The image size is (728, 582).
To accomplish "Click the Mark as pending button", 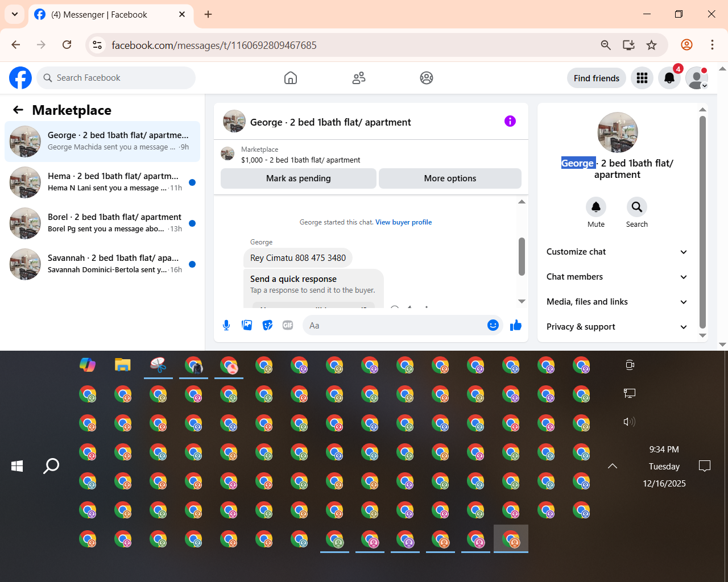I will click(x=299, y=178).
